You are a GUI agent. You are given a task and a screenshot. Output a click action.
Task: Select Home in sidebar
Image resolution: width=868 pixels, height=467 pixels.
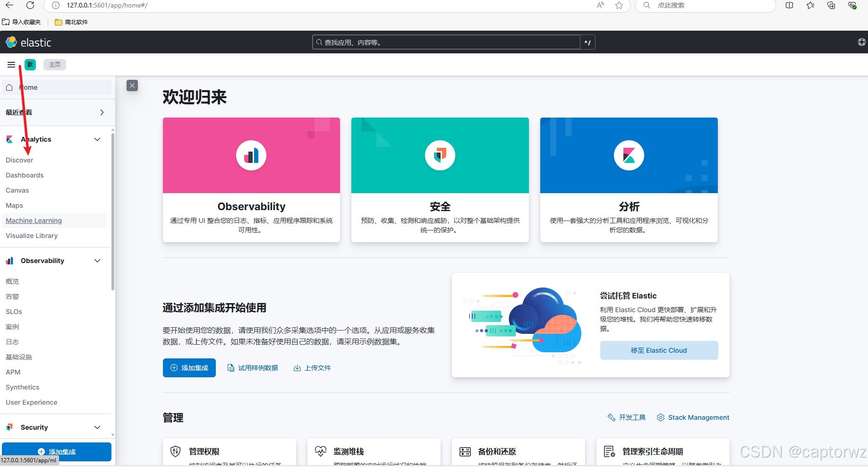57,87
